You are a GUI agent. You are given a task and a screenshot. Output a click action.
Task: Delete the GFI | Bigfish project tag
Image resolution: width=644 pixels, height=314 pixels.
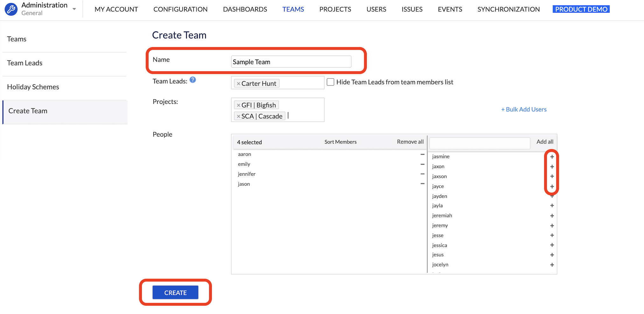click(238, 105)
